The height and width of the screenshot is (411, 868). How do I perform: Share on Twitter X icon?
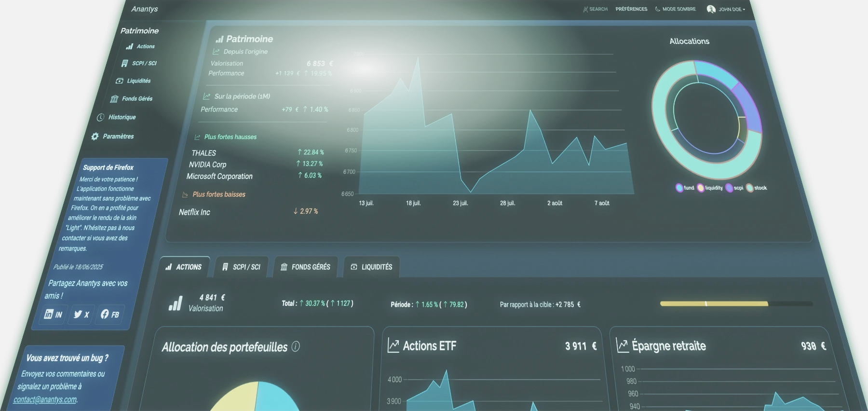pos(81,315)
